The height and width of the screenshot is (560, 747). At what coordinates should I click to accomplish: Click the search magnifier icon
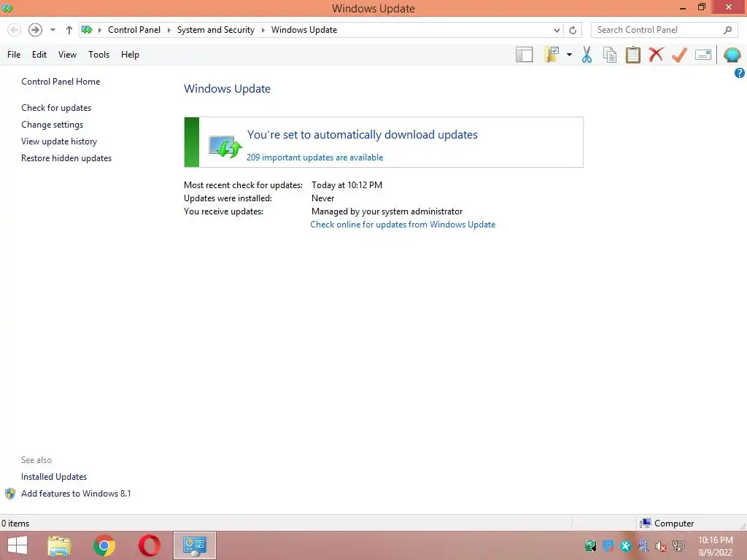click(x=727, y=30)
